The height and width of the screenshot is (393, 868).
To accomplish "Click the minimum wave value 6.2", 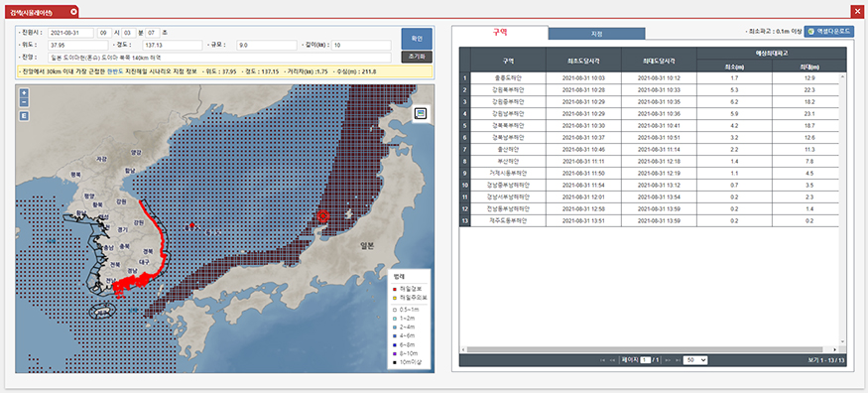I will click(x=735, y=102).
